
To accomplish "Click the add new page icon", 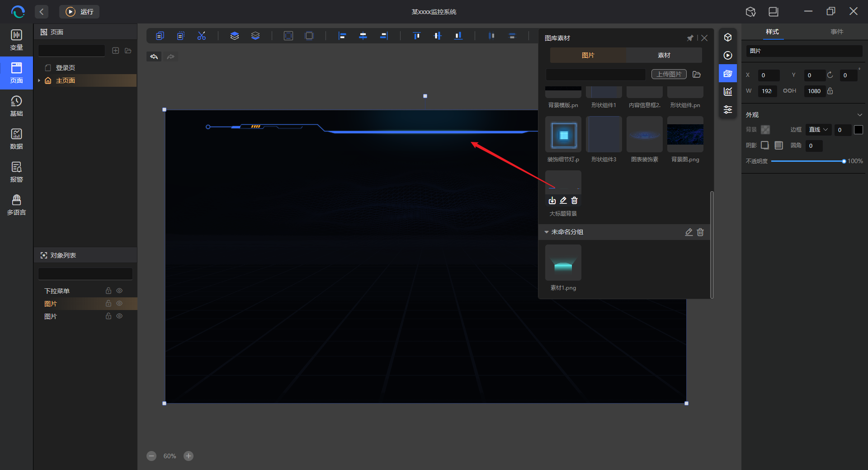I will (x=116, y=51).
